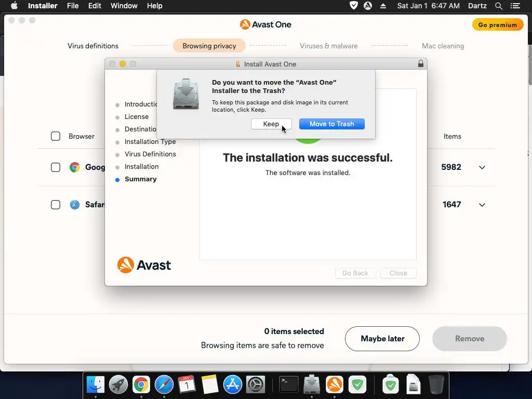Click the Avast logo in installer window
Viewport: 532px width, 399px height.
(x=144, y=265)
